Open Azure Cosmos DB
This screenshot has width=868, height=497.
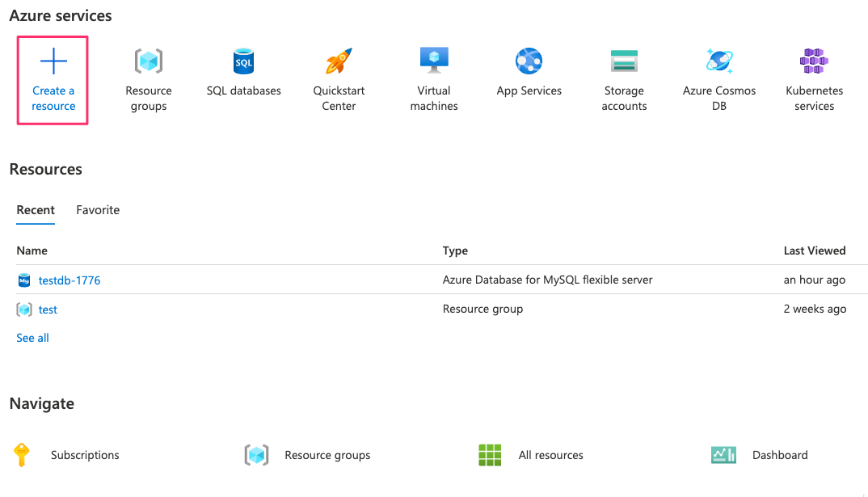pos(718,78)
